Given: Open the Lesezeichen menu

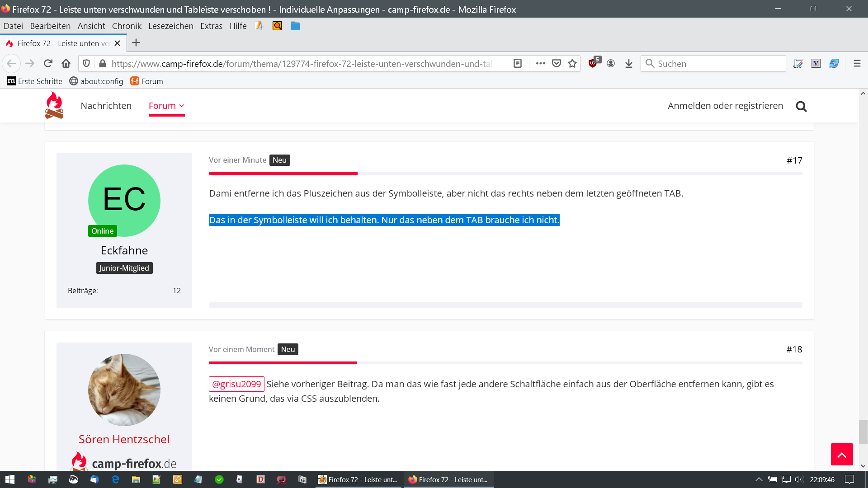Looking at the screenshot, I should pyautogui.click(x=170, y=26).
